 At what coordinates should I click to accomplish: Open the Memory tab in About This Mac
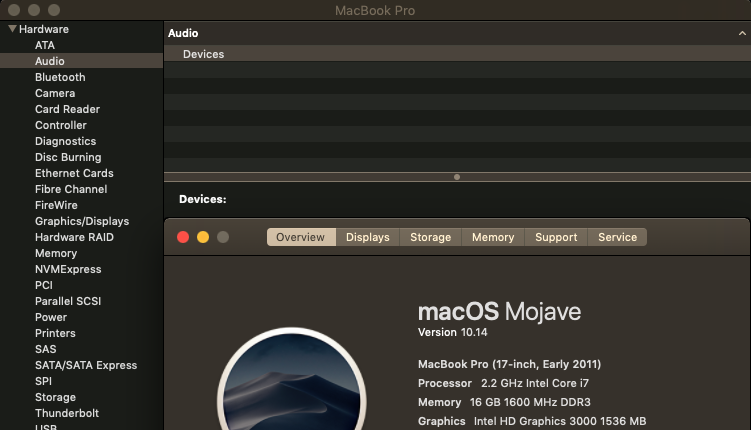[x=493, y=237]
